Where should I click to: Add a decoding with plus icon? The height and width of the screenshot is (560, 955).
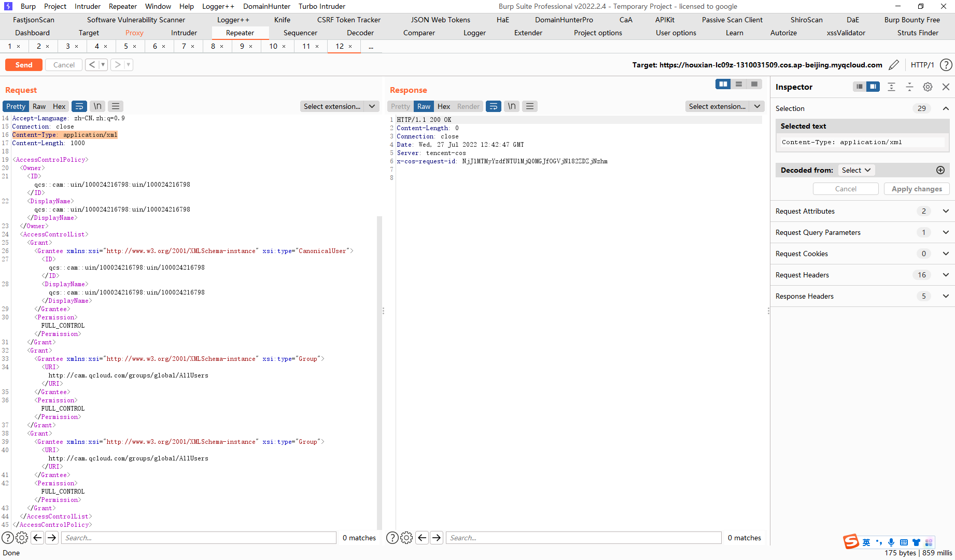tap(940, 170)
